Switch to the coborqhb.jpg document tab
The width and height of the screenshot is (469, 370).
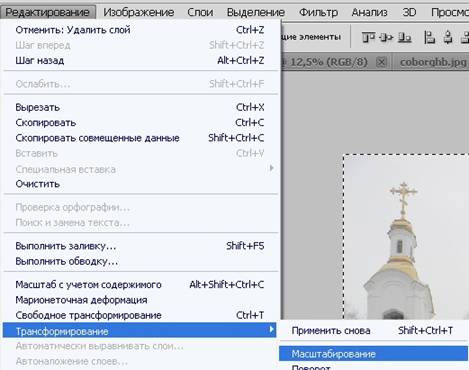[x=433, y=62]
